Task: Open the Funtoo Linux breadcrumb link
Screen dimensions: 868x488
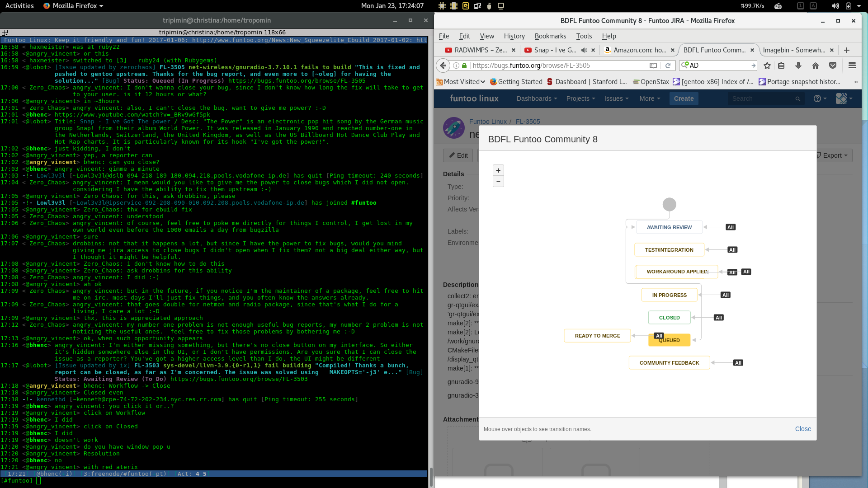Action: click(488, 122)
